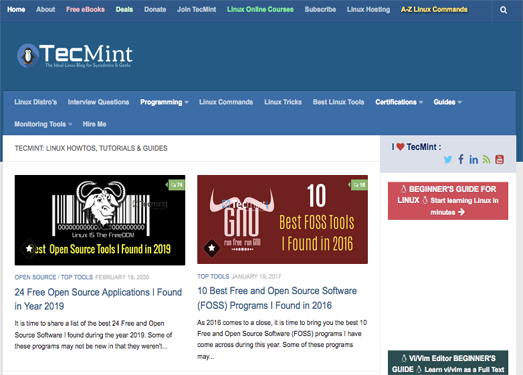
Task: Click the 74 comments badge
Action: point(176,185)
